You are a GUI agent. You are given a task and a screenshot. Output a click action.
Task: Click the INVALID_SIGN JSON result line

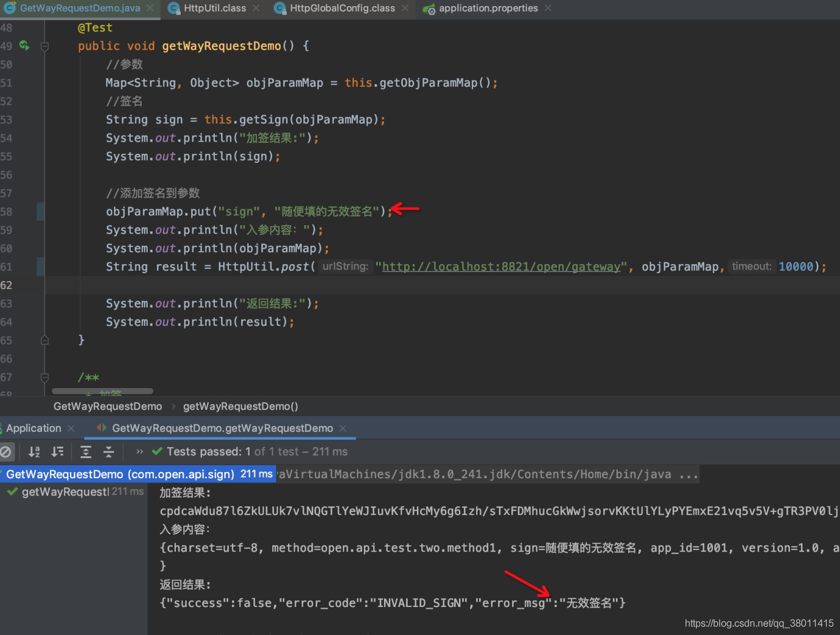pos(393,603)
